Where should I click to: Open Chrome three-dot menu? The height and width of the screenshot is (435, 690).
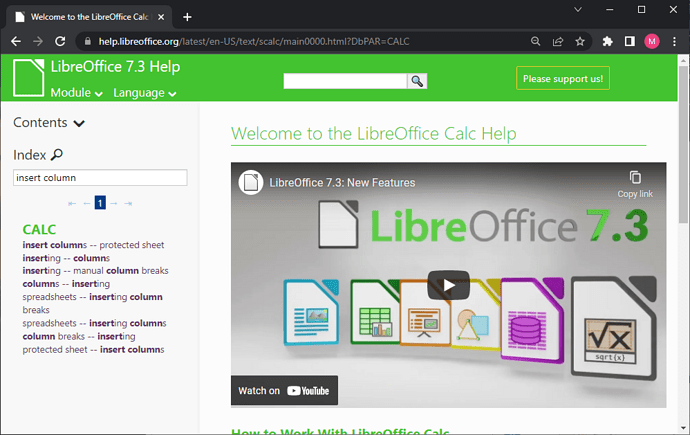pyautogui.click(x=674, y=41)
